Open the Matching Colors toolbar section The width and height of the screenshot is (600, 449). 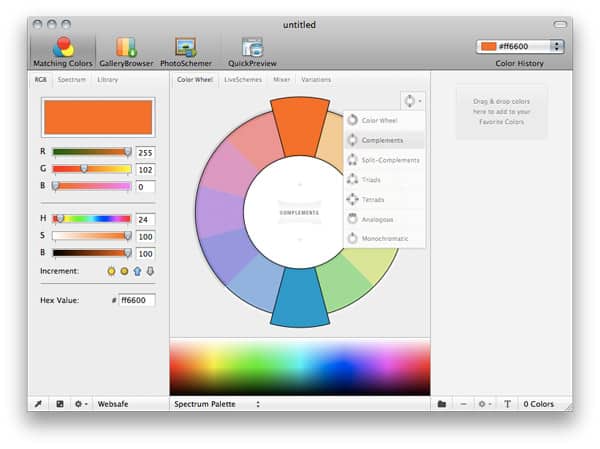[63, 51]
